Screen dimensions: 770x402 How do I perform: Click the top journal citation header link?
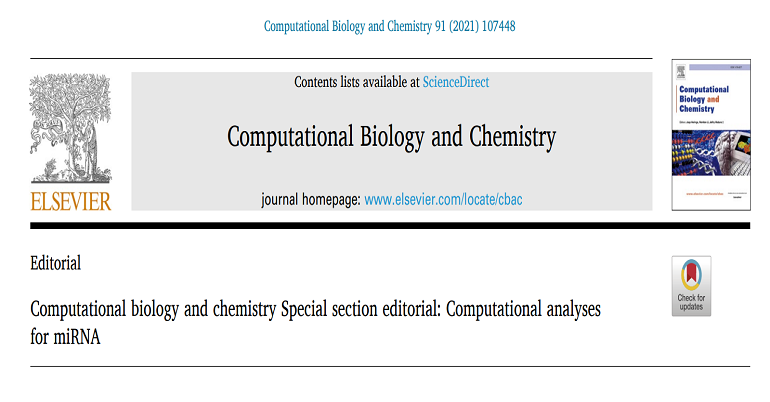pyautogui.click(x=389, y=26)
